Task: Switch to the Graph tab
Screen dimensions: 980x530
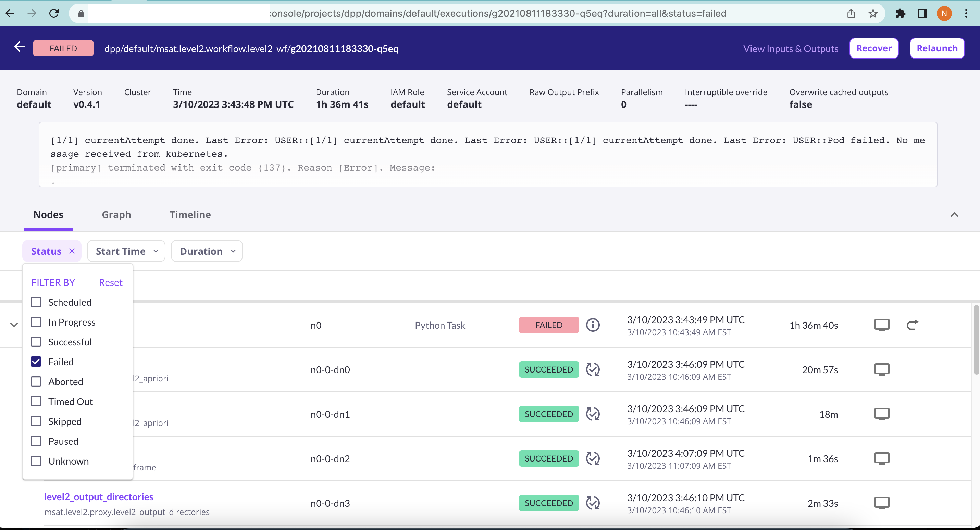Action: pyautogui.click(x=116, y=214)
